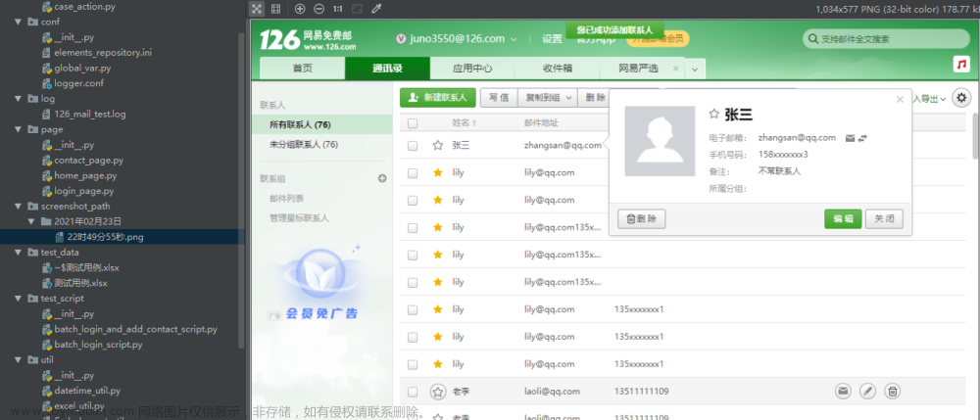Collapse the test_data folder
The height and width of the screenshot is (420, 980).
18,253
